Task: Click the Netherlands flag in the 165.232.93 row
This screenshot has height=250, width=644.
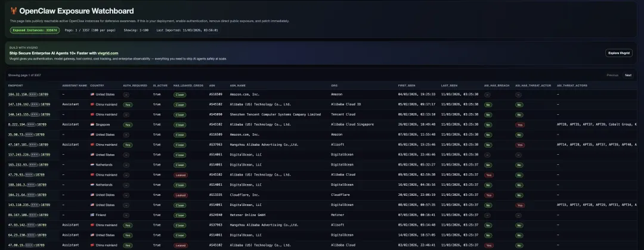Action: [92, 165]
